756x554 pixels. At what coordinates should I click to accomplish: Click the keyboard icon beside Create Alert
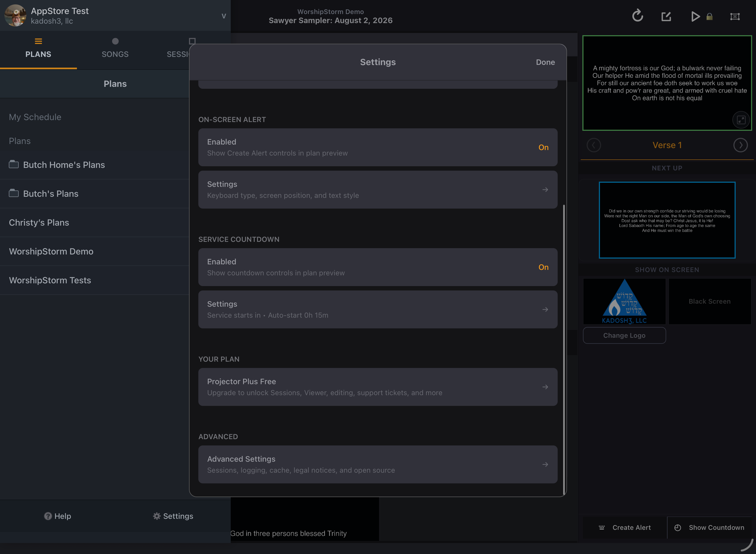(602, 528)
